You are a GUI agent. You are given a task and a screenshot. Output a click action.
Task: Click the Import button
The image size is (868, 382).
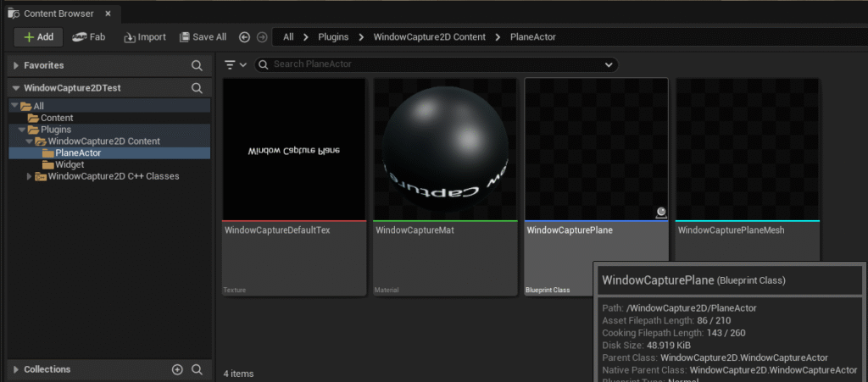[x=144, y=37]
